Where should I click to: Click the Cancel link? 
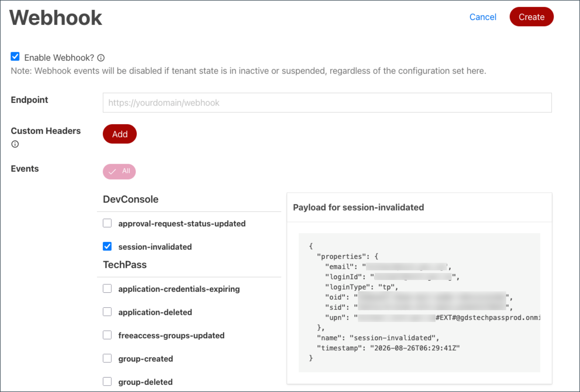tap(483, 17)
